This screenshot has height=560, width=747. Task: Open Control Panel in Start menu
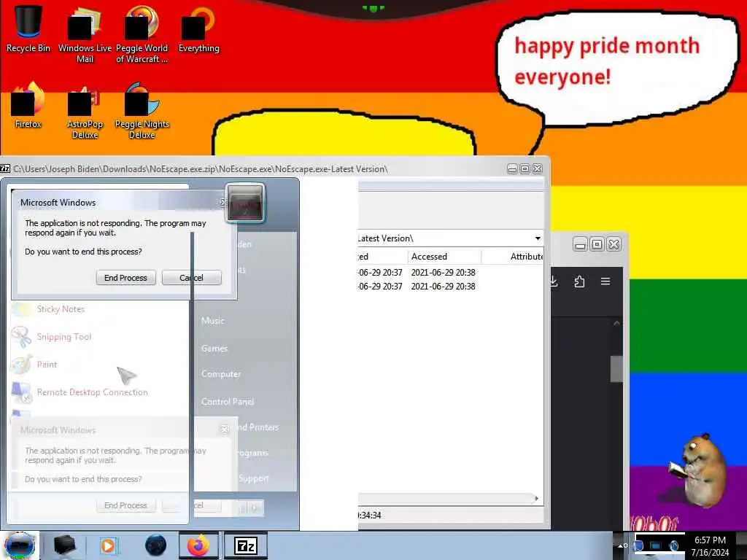point(228,402)
